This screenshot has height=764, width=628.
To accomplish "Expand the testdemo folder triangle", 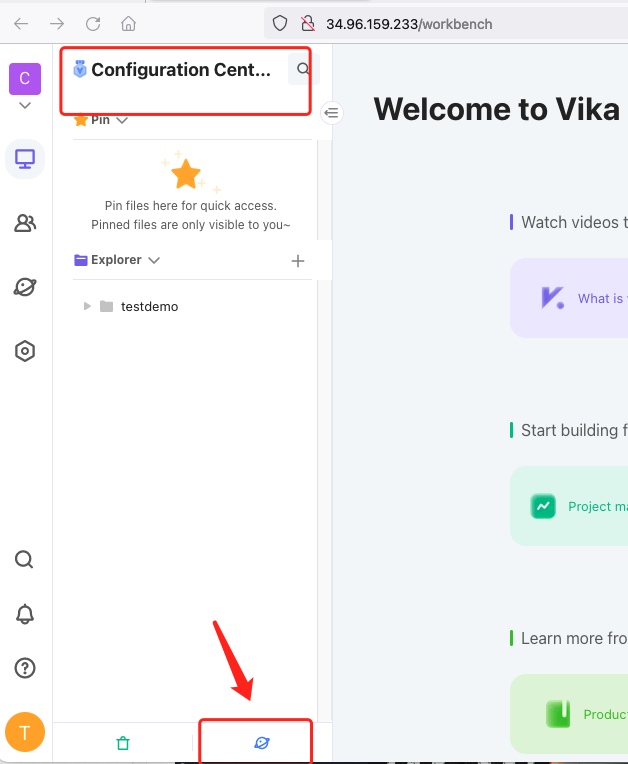I will 87,306.
